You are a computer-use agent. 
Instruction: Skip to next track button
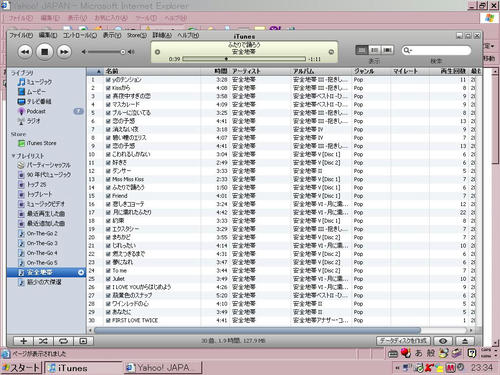[x=64, y=52]
